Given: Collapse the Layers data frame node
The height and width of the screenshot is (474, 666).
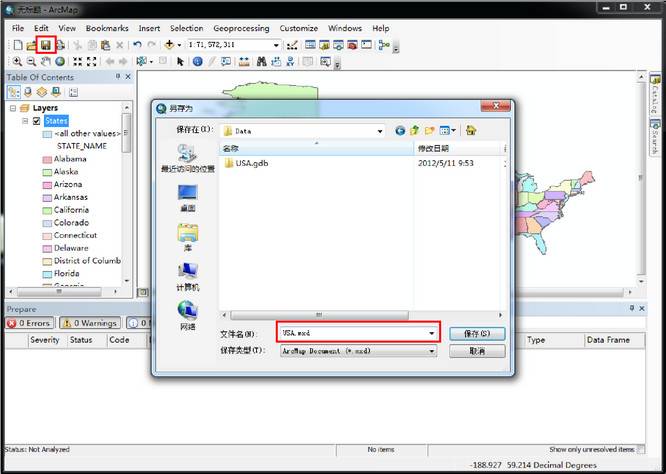Looking at the screenshot, I should (13, 108).
